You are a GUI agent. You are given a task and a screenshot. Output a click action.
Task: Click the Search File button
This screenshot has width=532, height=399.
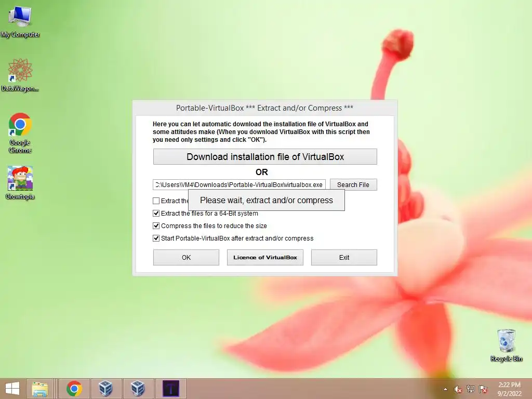[353, 184]
